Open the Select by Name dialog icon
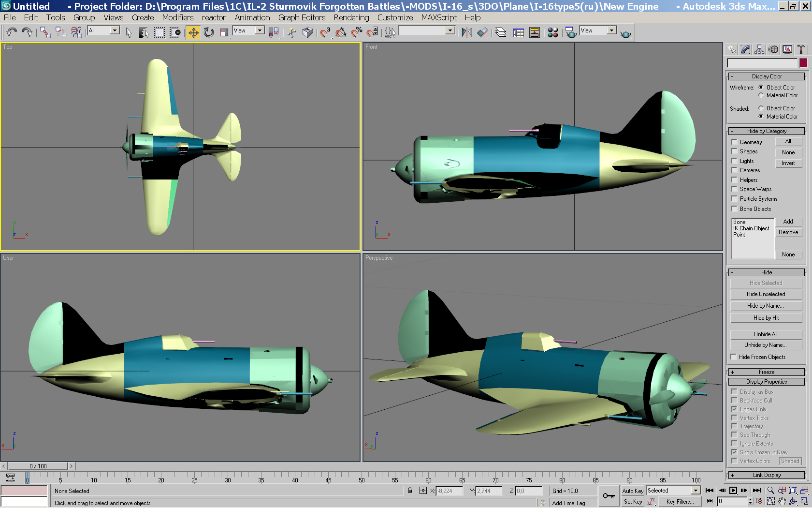The height and width of the screenshot is (508, 812). [144, 32]
